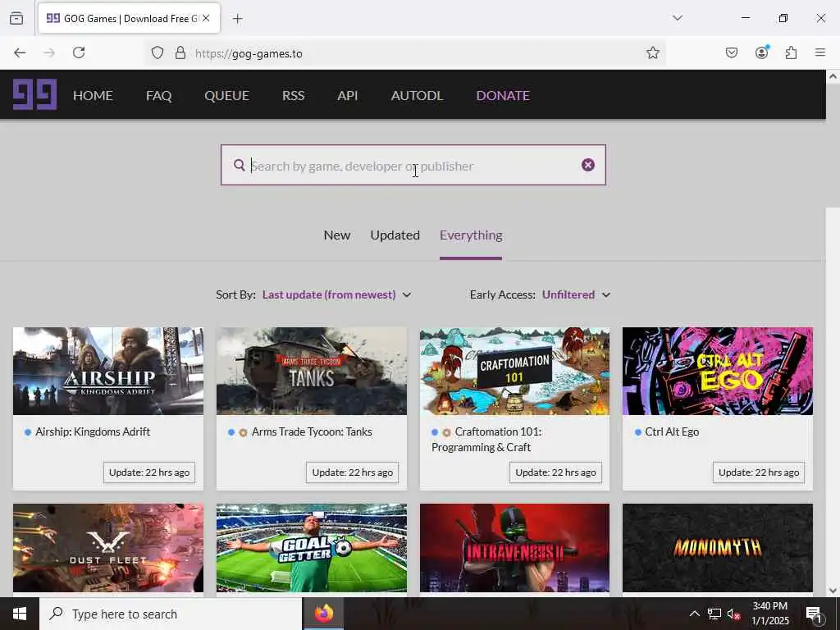
Task: Open Arms Trade Tycoon Tanks cover image
Action: click(x=311, y=371)
